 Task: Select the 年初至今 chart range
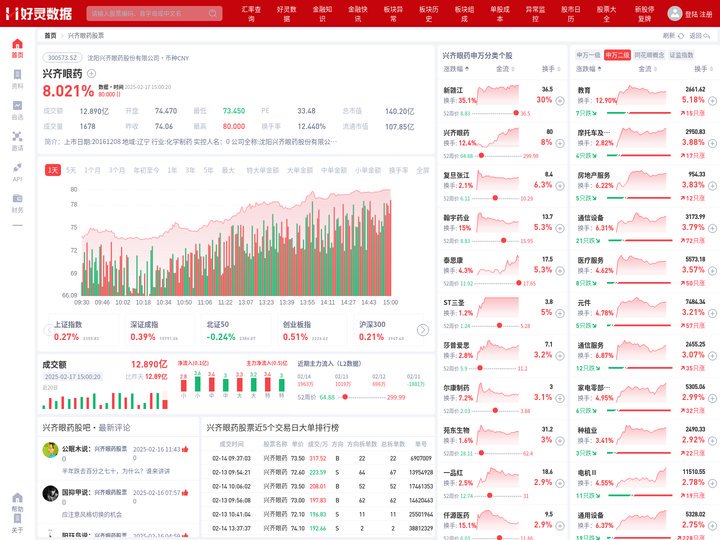[146, 170]
